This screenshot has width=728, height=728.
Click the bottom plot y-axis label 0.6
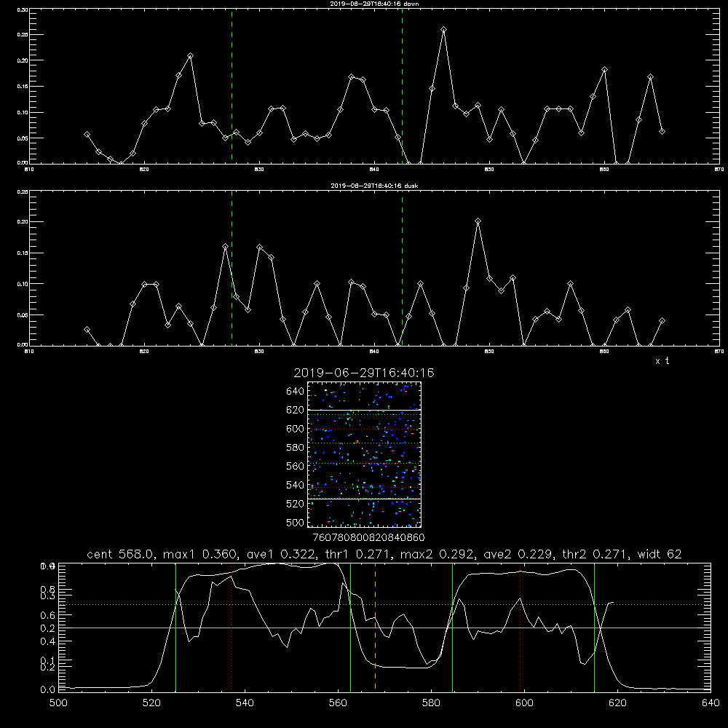[x=48, y=615]
